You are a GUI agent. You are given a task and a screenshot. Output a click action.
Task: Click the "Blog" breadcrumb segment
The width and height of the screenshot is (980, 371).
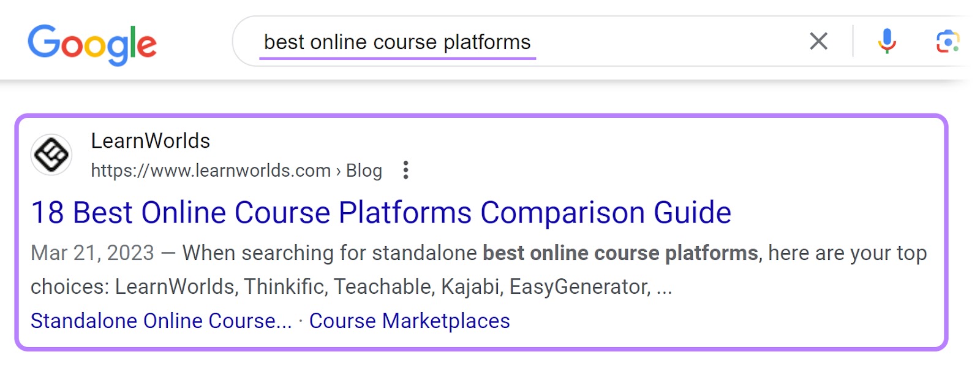[365, 170]
